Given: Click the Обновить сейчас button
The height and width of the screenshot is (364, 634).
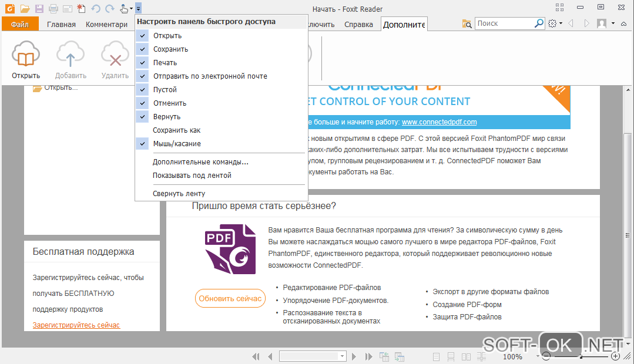Looking at the screenshot, I should (230, 299).
